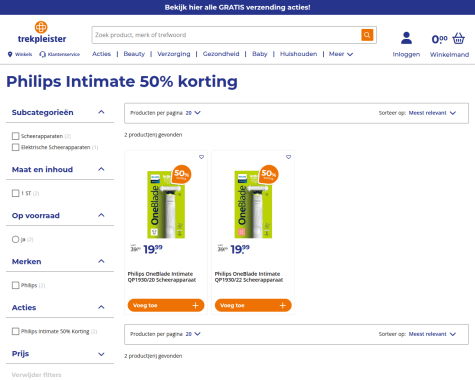This screenshot has width=475, height=380.
Task: Open the Winkelmand shopping basket icon
Action: 458,38
